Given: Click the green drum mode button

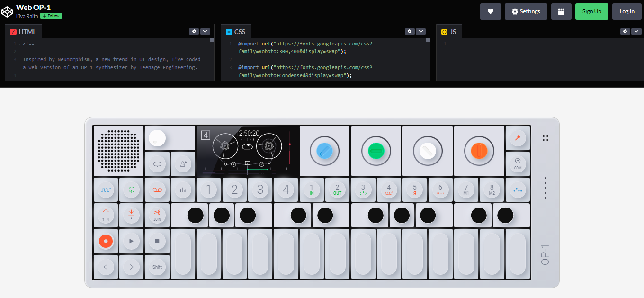Looking at the screenshot, I should [131, 190].
